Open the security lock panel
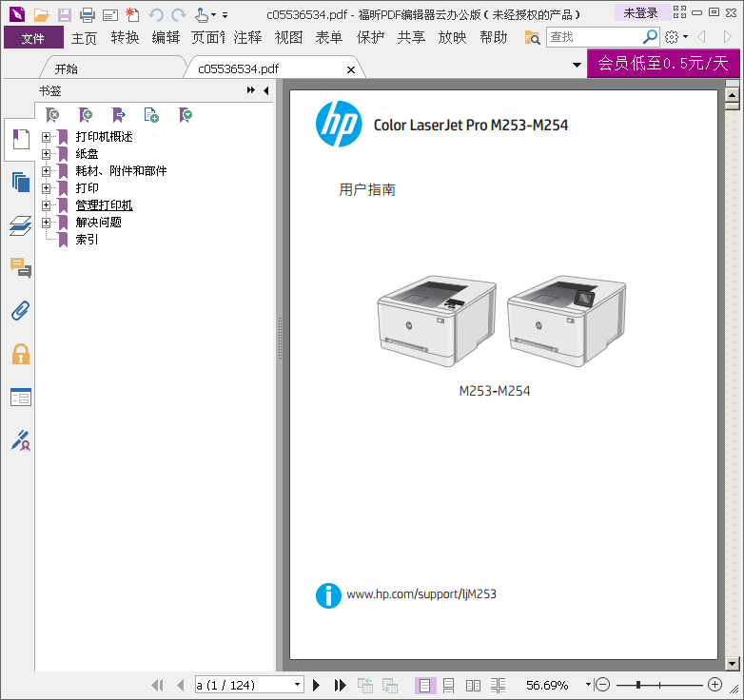 (x=20, y=354)
